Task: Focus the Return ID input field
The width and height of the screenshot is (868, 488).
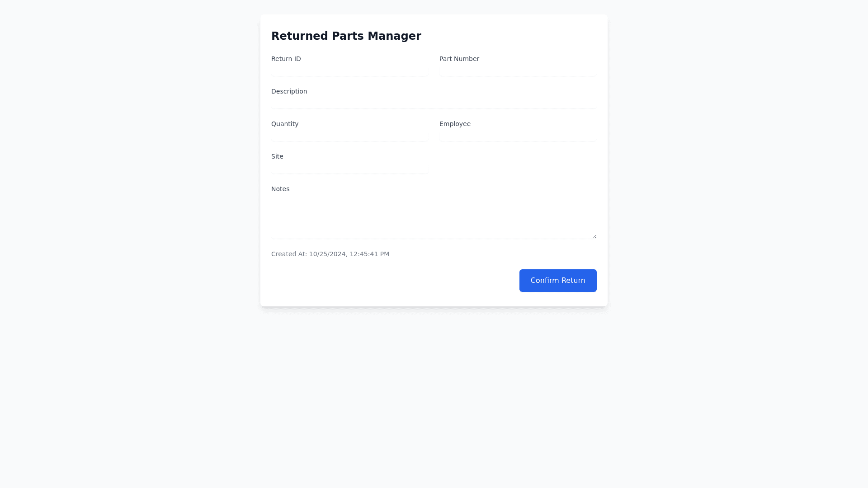Action: tap(349, 70)
